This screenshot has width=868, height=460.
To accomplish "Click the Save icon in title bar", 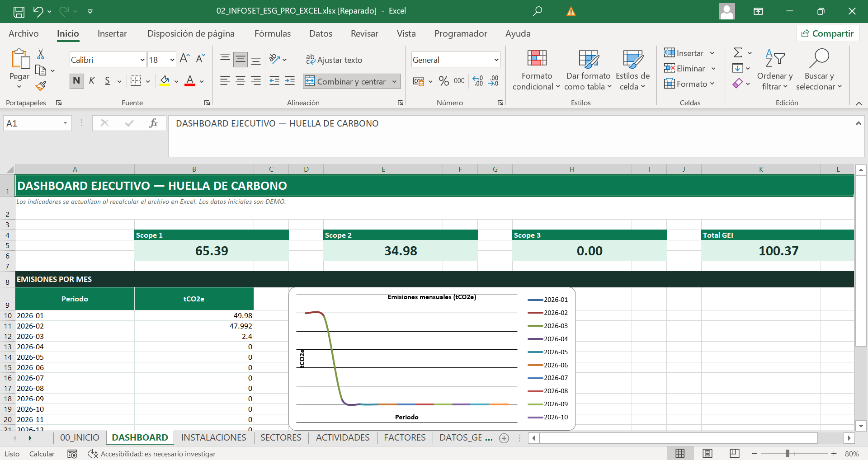I will pyautogui.click(x=19, y=11).
